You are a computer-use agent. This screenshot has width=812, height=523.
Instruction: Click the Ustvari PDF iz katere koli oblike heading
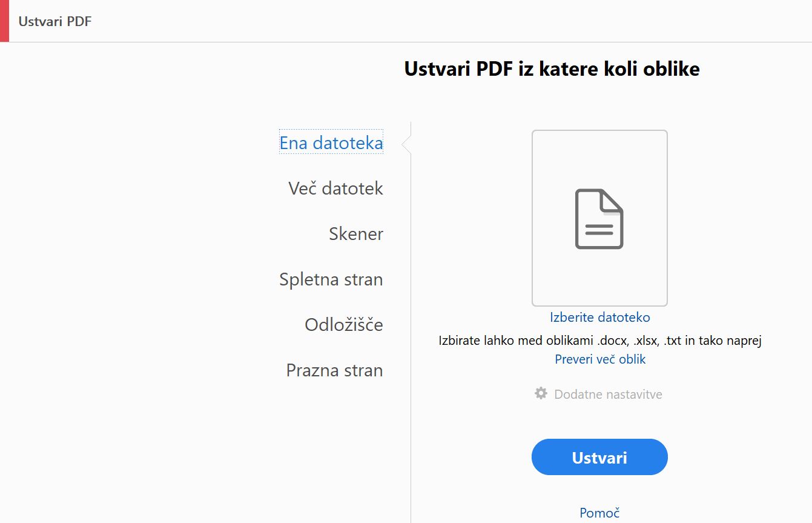click(551, 68)
